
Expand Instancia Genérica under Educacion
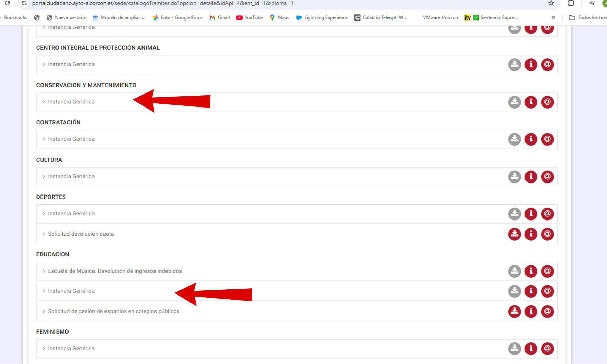(x=71, y=291)
